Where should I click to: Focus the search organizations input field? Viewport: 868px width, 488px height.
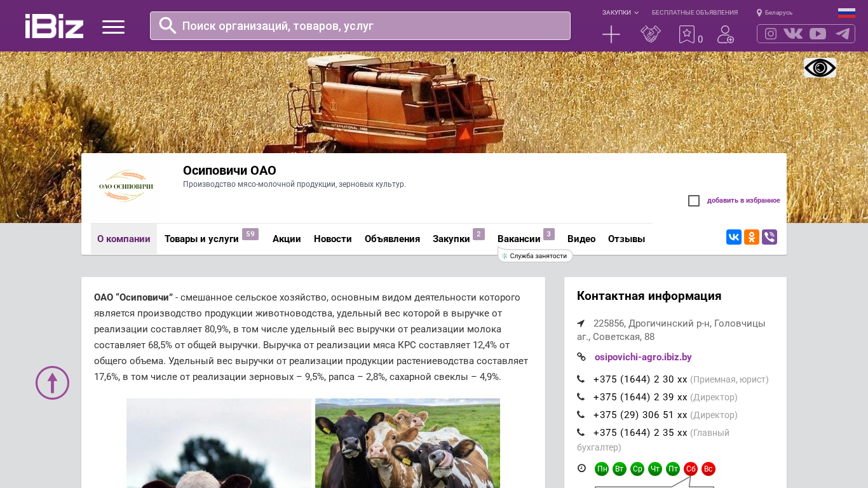[x=360, y=25]
